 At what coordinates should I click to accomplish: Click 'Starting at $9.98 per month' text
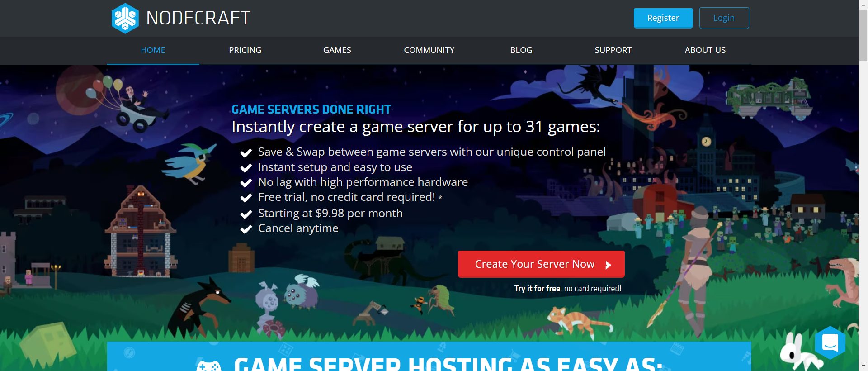point(330,214)
